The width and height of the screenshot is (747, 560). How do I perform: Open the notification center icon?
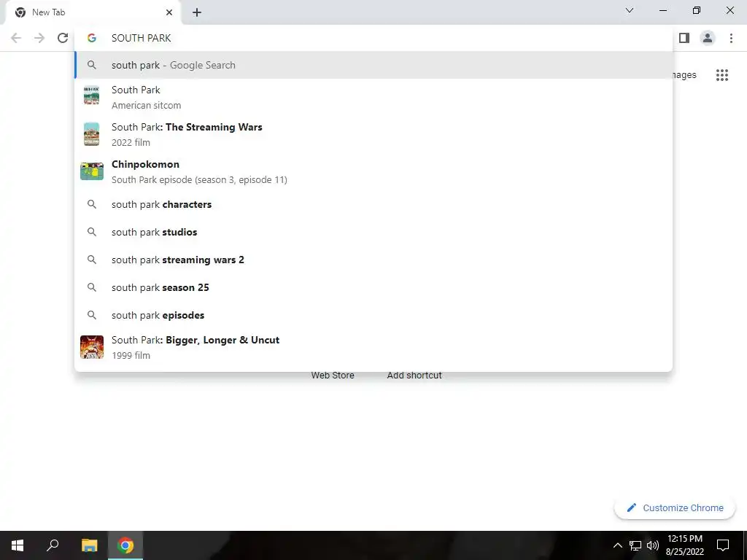pyautogui.click(x=723, y=545)
